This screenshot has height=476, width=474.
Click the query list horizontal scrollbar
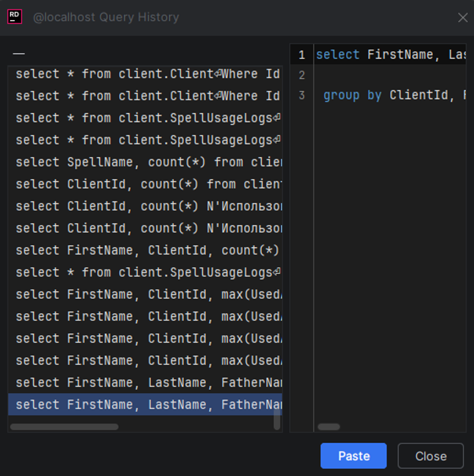pos(64,427)
